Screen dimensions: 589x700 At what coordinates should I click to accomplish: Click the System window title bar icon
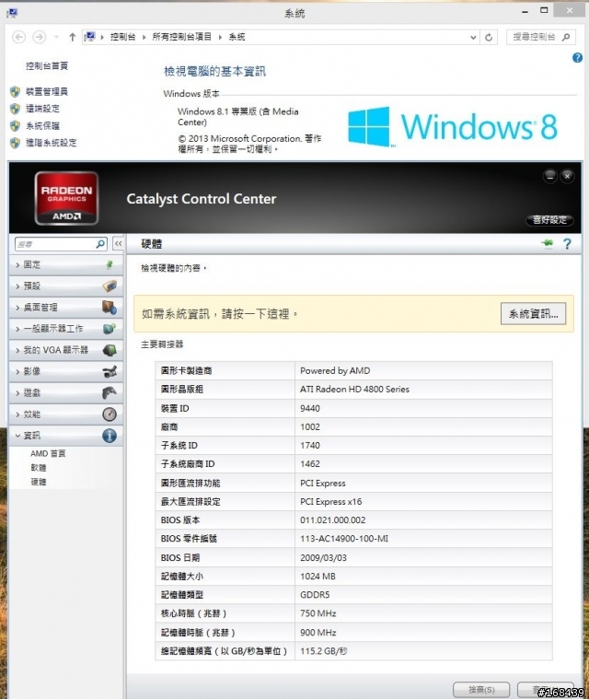pyautogui.click(x=12, y=14)
